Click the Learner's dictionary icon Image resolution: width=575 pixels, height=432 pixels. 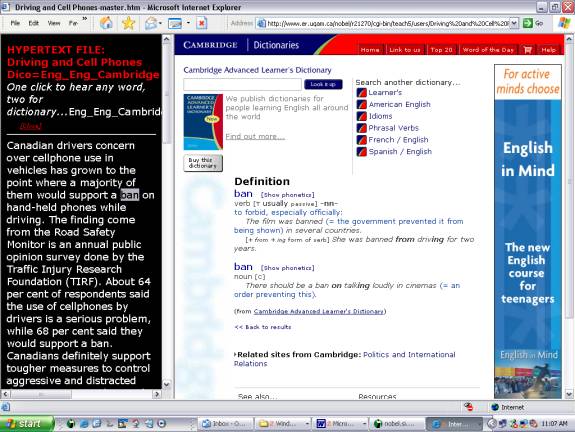[x=362, y=92]
